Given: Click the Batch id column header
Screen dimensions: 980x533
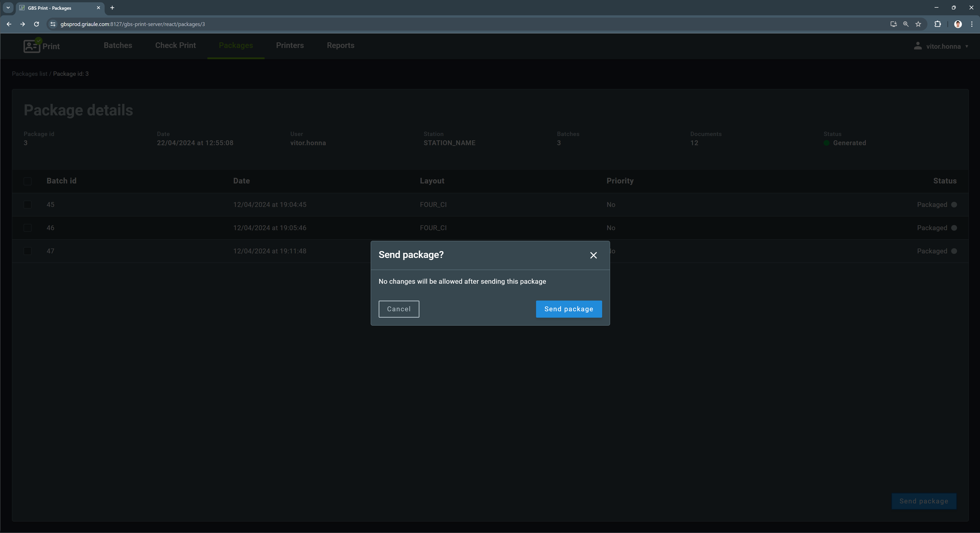Looking at the screenshot, I should 62,181.
